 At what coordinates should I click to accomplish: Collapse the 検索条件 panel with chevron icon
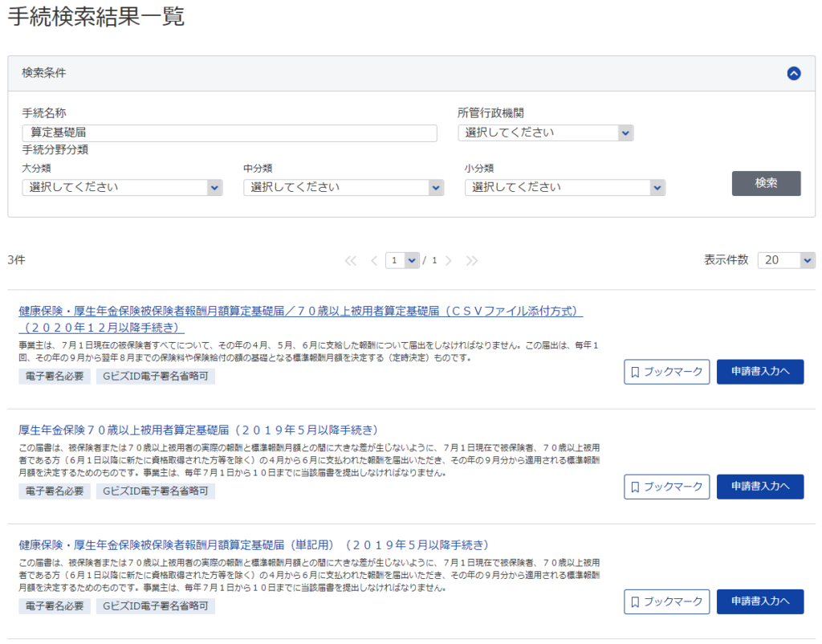[794, 73]
